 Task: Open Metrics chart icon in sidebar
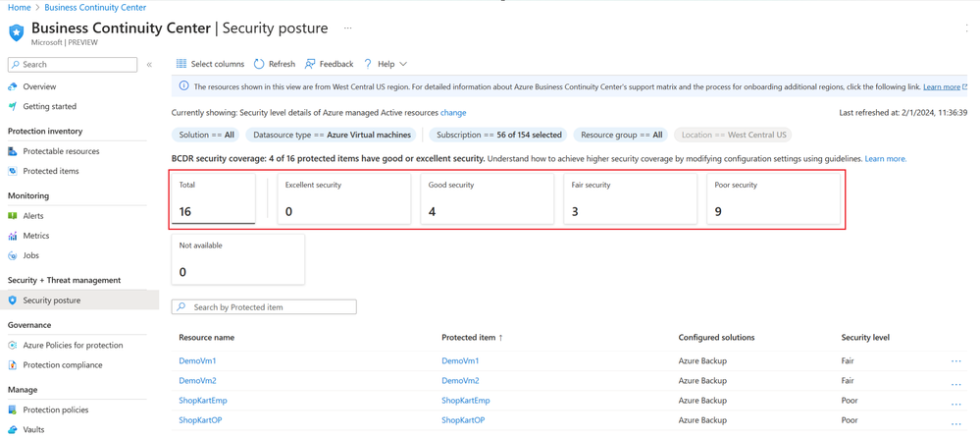tap(12, 236)
